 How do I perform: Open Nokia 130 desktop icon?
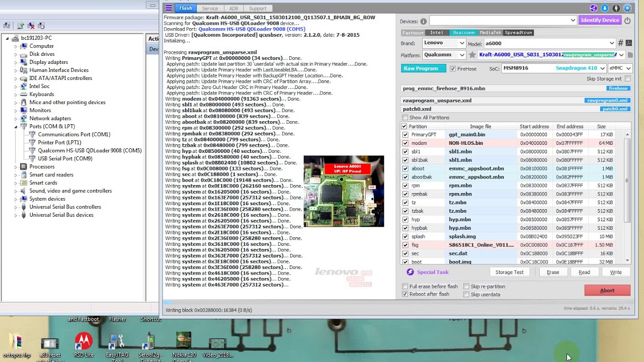(x=184, y=346)
